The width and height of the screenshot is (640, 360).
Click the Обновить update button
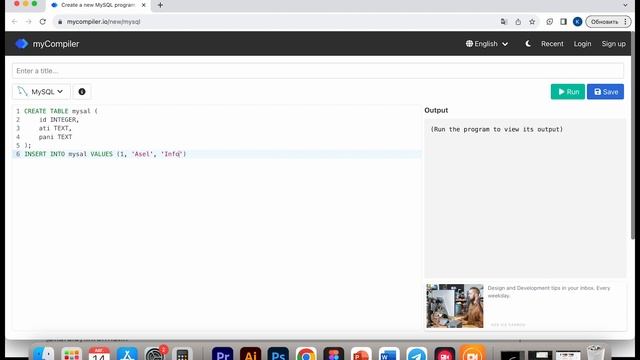point(604,22)
